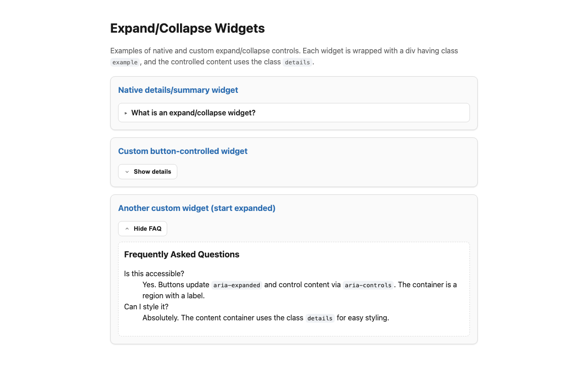Click the aria-controls code badge in the FAQ
Screen dimensions: 588x381
368,285
